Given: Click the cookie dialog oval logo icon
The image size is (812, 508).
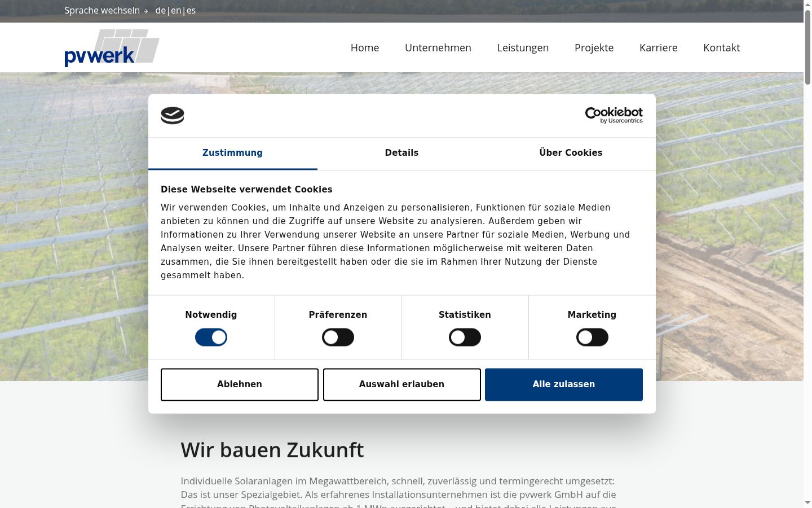Looking at the screenshot, I should click(x=173, y=115).
